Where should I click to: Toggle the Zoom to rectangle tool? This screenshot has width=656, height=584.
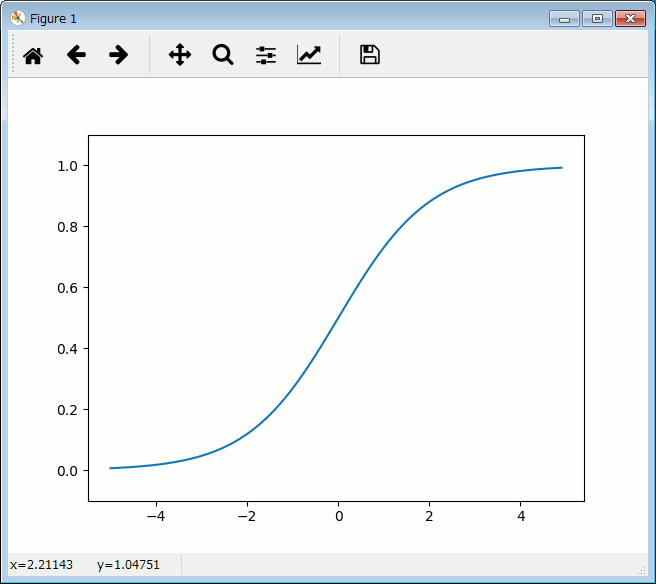(x=222, y=55)
